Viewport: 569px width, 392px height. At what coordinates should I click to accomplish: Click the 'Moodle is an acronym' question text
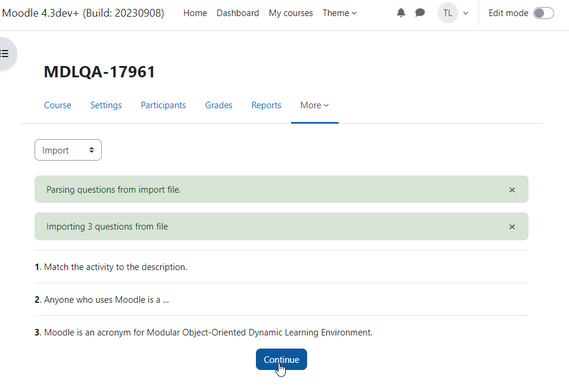pyautogui.click(x=208, y=333)
